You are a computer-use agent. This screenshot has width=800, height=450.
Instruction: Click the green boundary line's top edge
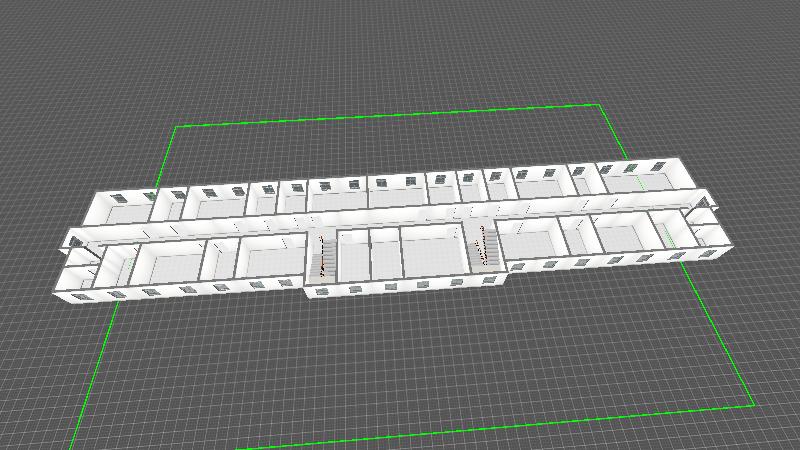(390, 116)
